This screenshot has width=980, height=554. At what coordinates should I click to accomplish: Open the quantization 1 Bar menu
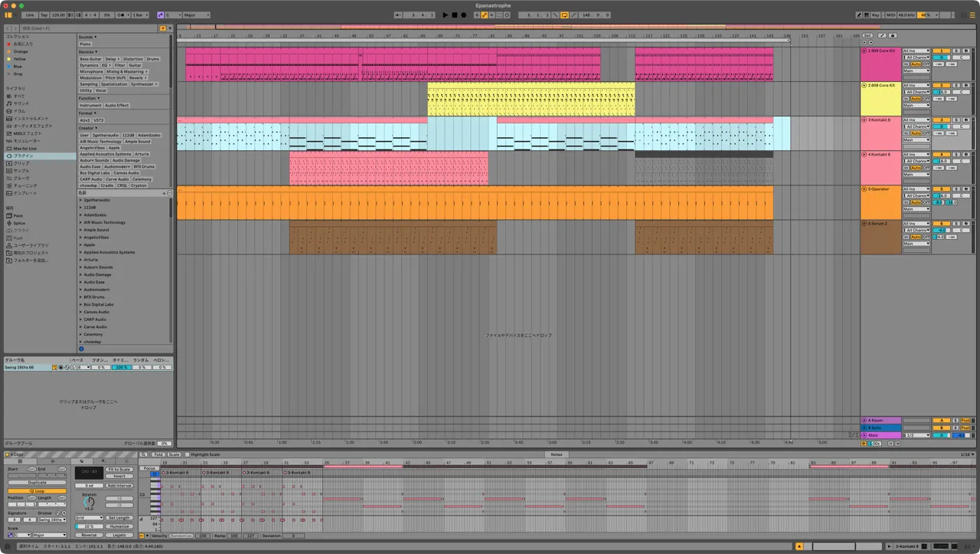(x=140, y=15)
